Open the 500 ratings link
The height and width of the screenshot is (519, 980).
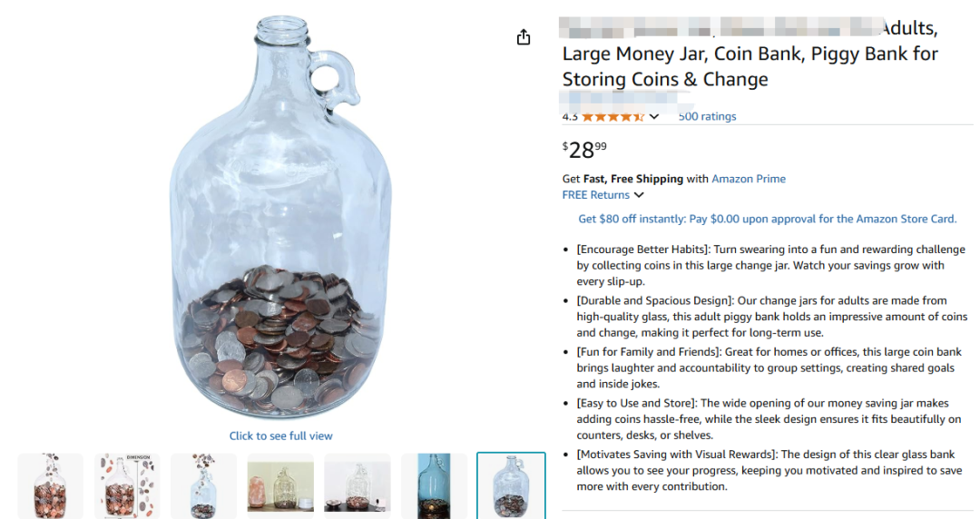(x=707, y=116)
